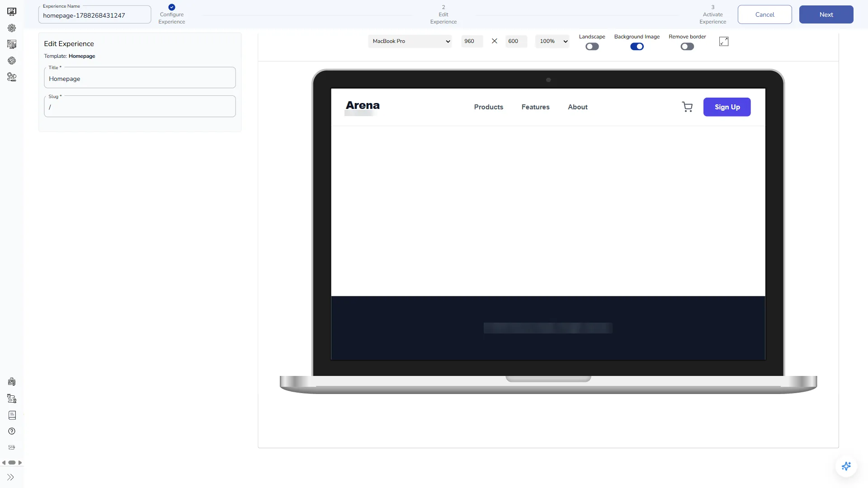This screenshot has width=868, height=488.
Task: Toggle the Landscape switch
Action: click(x=592, y=47)
